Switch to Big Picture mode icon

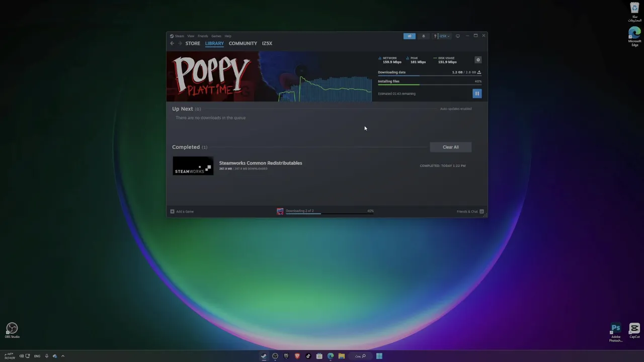click(457, 36)
